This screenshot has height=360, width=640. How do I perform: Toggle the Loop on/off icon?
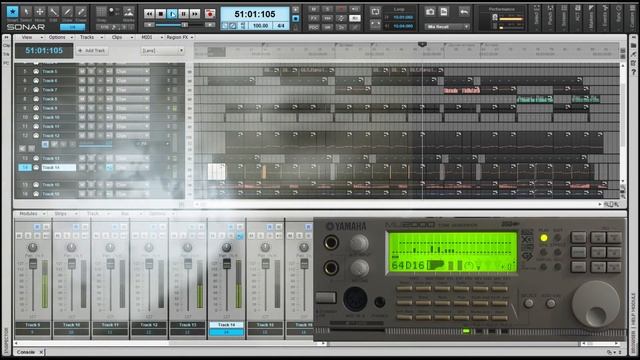point(375,12)
